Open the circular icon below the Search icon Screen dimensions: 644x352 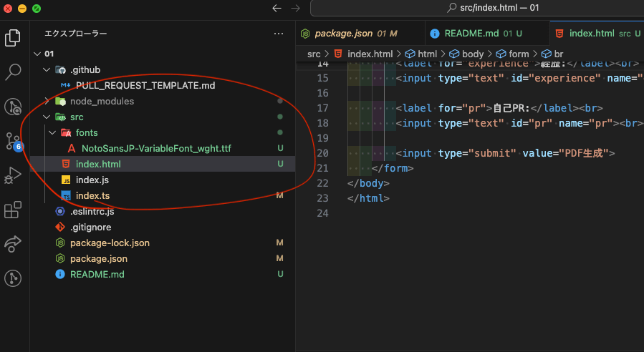[13, 107]
